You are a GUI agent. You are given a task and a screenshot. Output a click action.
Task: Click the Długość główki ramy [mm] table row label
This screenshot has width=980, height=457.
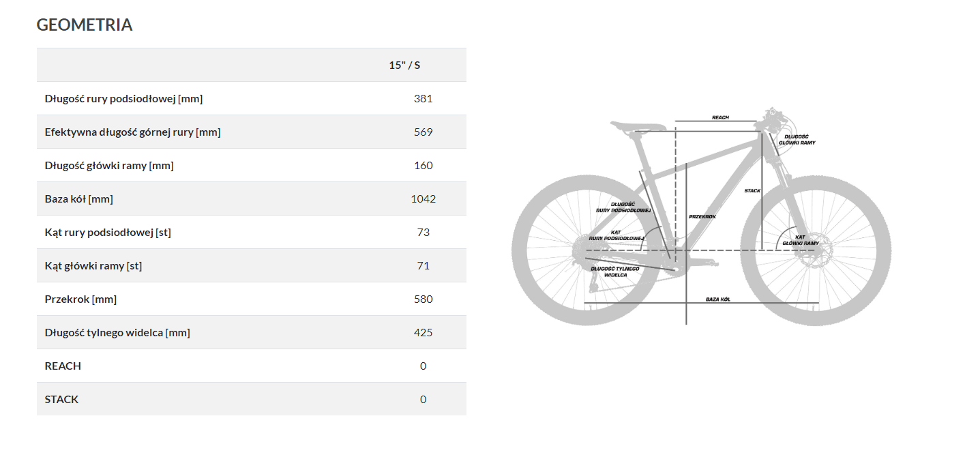click(x=109, y=165)
